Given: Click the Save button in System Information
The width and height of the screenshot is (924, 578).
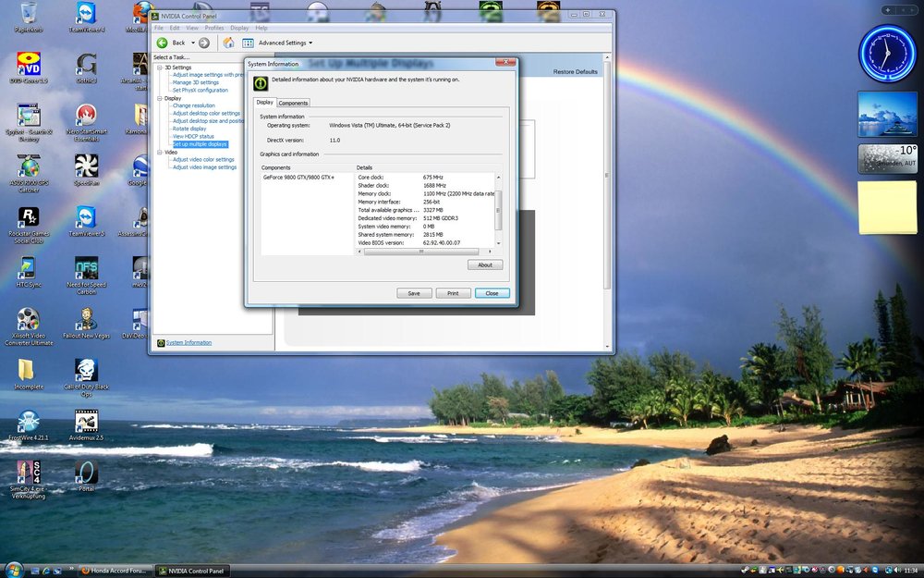Looking at the screenshot, I should tap(414, 293).
